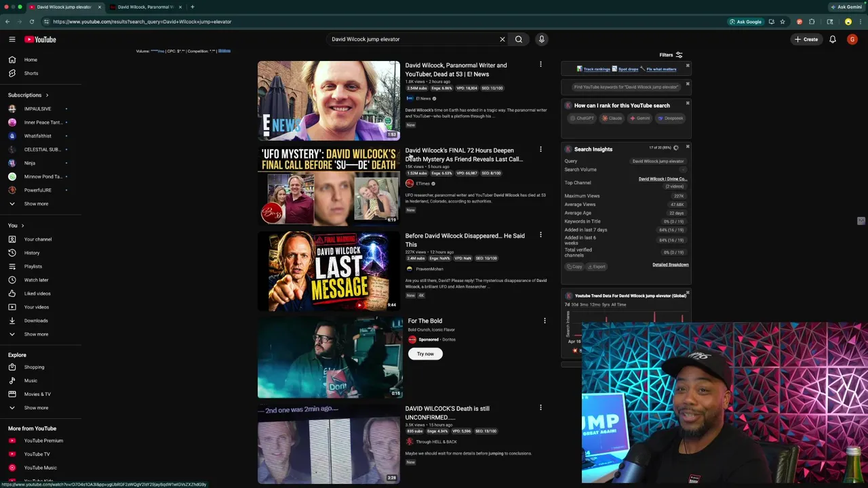Open History in the sidebar

click(31, 253)
